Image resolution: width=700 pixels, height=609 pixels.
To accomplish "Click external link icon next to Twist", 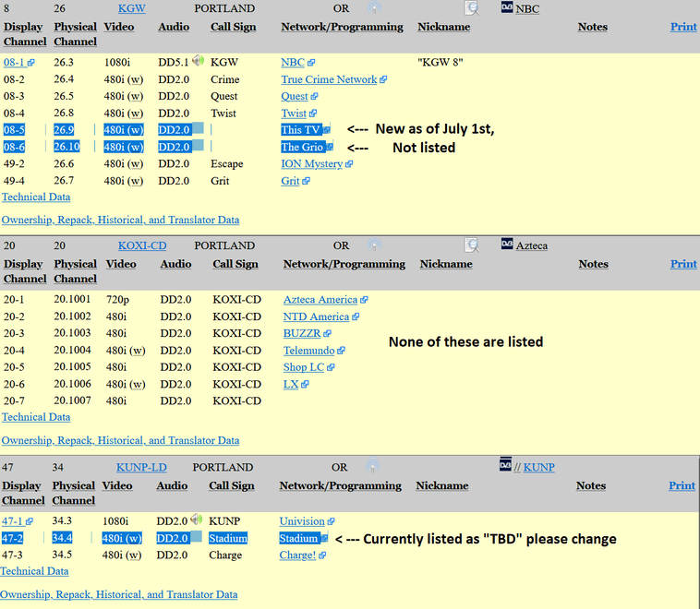I will (x=313, y=113).
